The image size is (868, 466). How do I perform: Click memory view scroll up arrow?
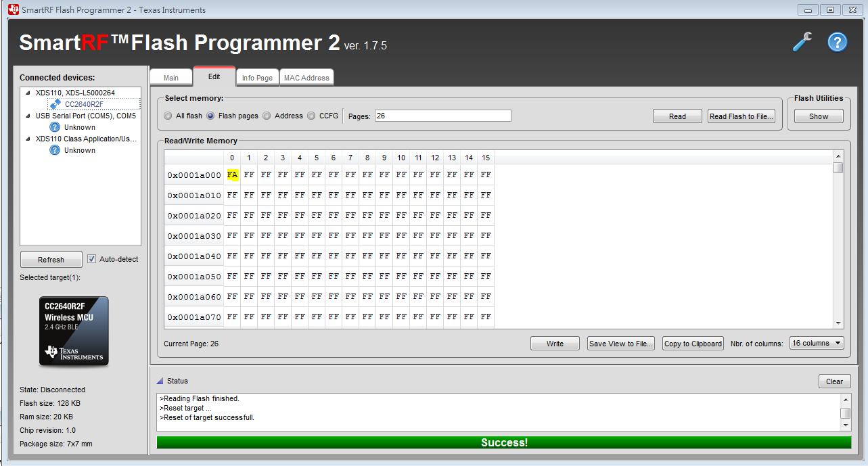click(x=838, y=158)
